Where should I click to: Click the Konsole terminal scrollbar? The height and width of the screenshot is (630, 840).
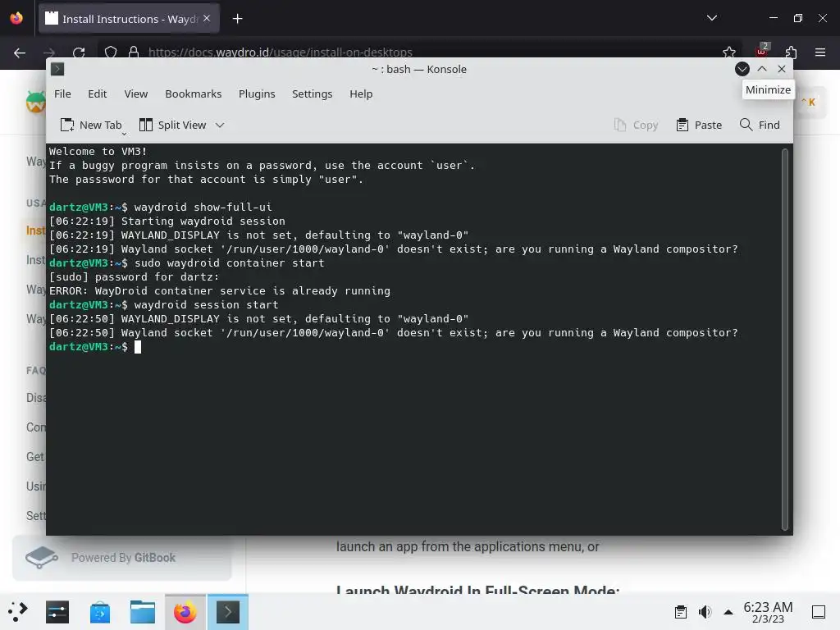click(785, 340)
